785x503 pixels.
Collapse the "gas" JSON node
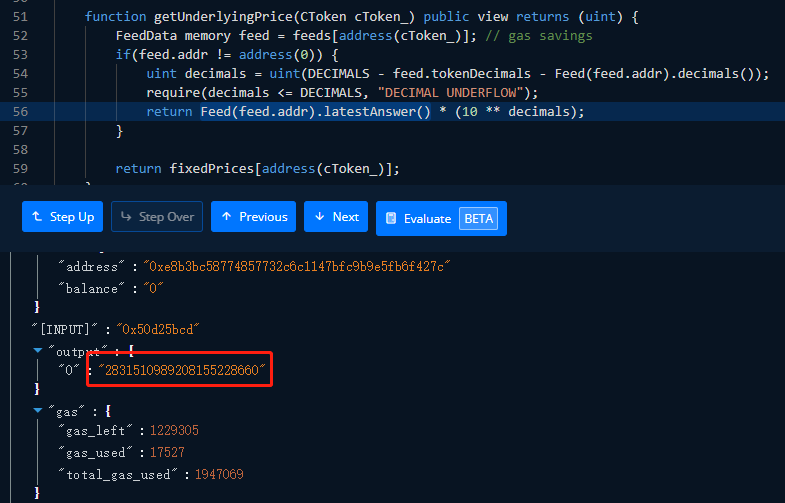click(x=38, y=410)
